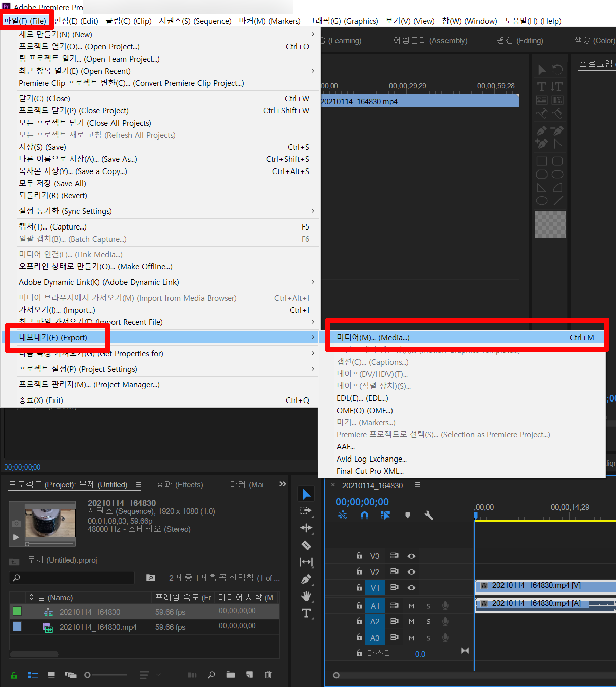Show hidden panel tabs with double chevron
Image resolution: width=616 pixels, height=687 pixels.
tap(283, 484)
